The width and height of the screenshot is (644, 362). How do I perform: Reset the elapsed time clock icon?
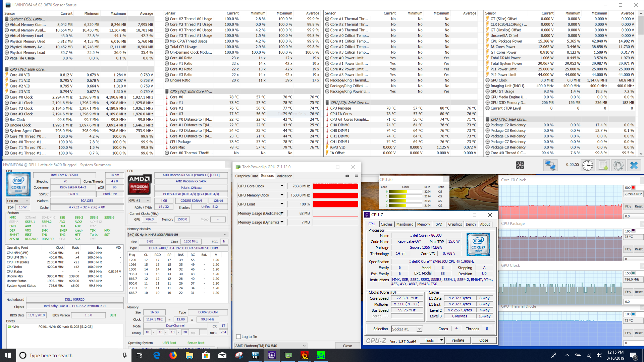coord(588,165)
